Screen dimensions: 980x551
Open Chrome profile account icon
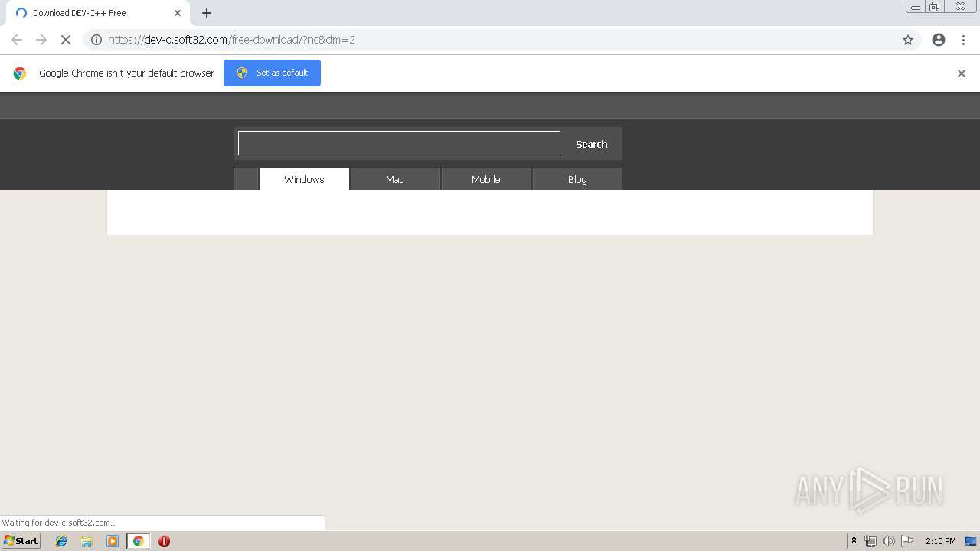pyautogui.click(x=939, y=40)
